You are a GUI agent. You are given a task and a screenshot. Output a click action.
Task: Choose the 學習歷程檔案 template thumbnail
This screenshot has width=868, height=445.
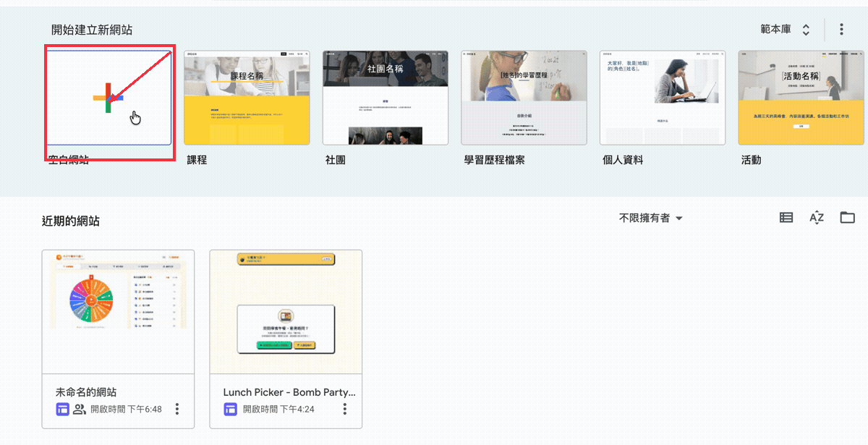tap(524, 98)
